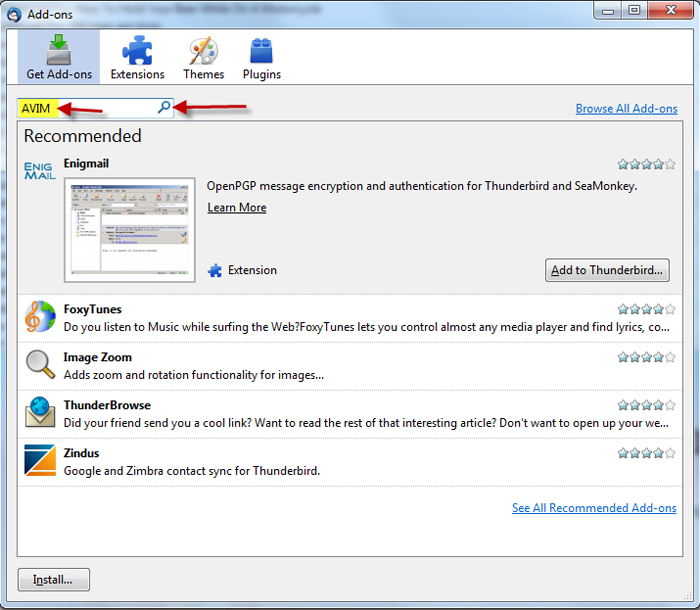Follow the Learn More link
700x610 pixels.
tap(237, 208)
